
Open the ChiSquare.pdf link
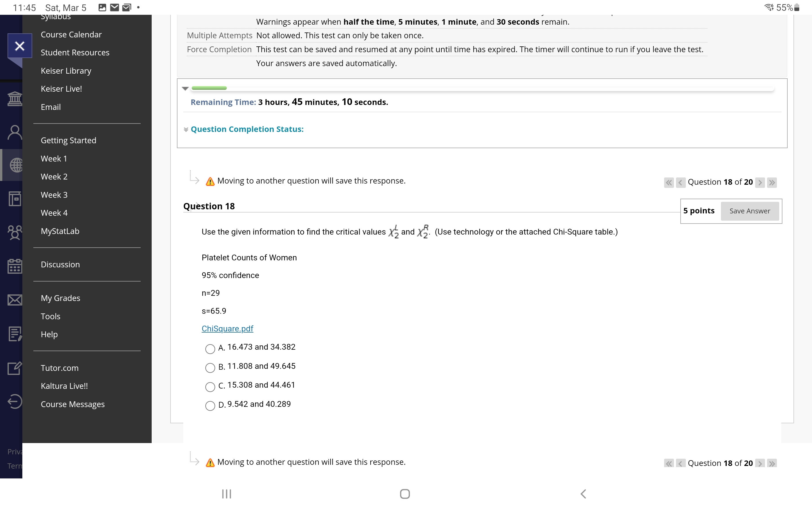[x=227, y=329]
